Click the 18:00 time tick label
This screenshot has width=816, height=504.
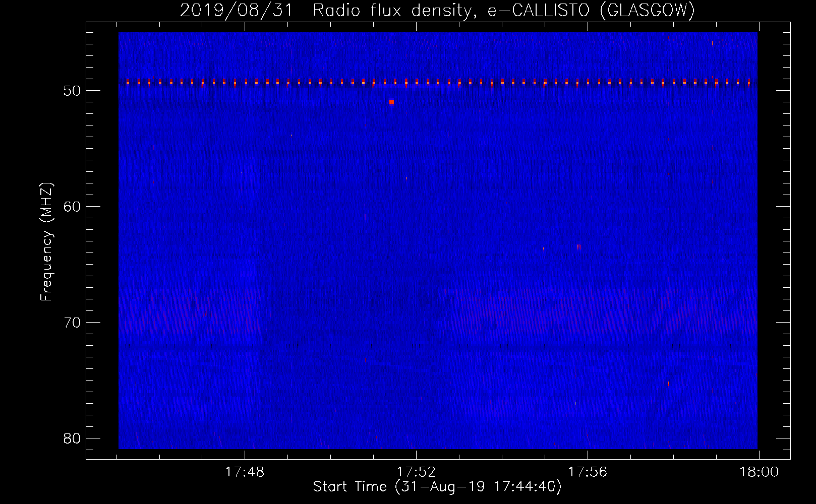pyautogui.click(x=759, y=472)
